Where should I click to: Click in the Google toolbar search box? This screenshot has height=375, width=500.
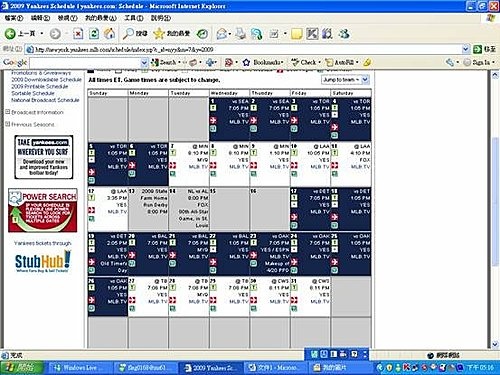click(x=85, y=62)
